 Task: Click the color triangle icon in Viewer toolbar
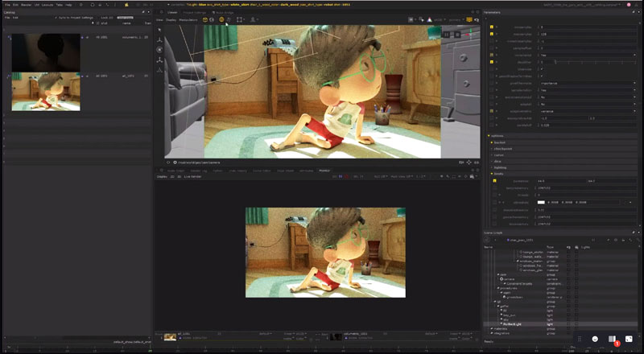click(x=430, y=20)
